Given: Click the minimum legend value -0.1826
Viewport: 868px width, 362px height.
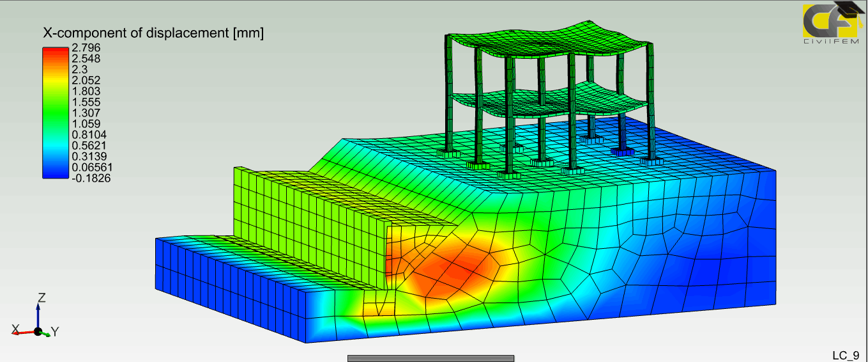Looking at the screenshot, I should tap(91, 178).
